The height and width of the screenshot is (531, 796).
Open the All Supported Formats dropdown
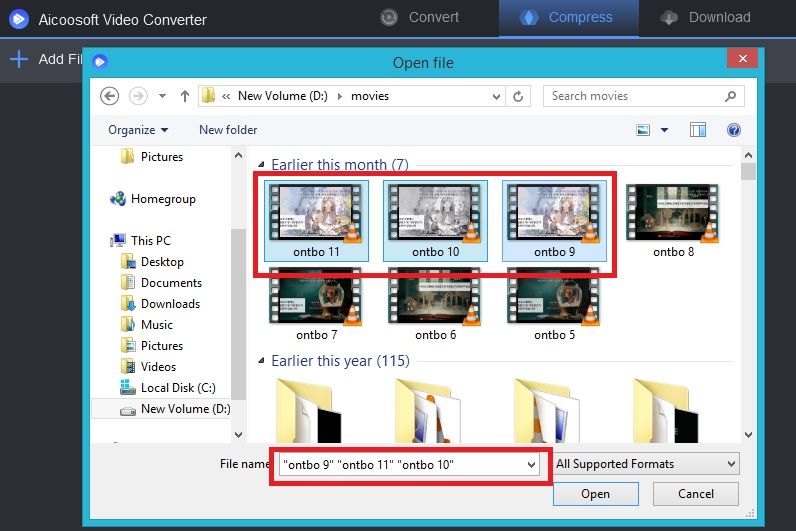pyautogui.click(x=646, y=464)
